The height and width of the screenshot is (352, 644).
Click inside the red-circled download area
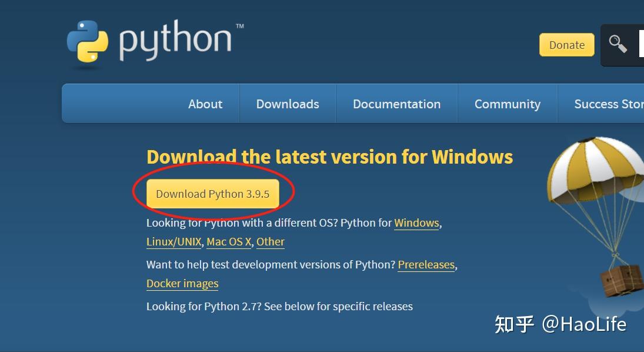213,193
